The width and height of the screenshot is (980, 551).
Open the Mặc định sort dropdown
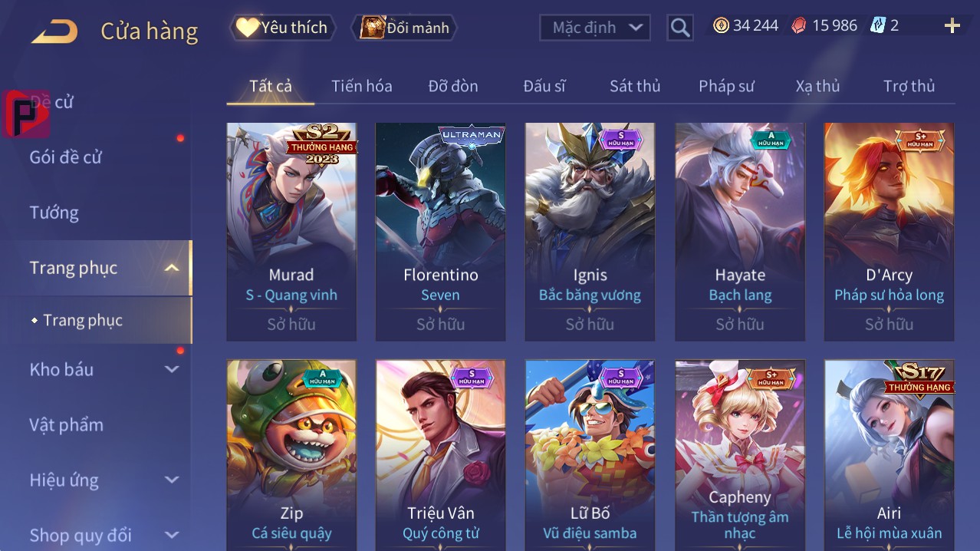coord(595,28)
